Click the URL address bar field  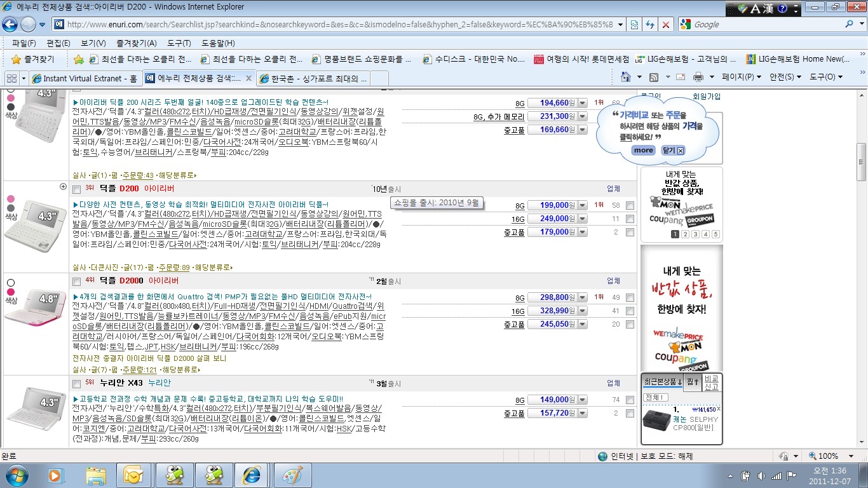point(339,25)
